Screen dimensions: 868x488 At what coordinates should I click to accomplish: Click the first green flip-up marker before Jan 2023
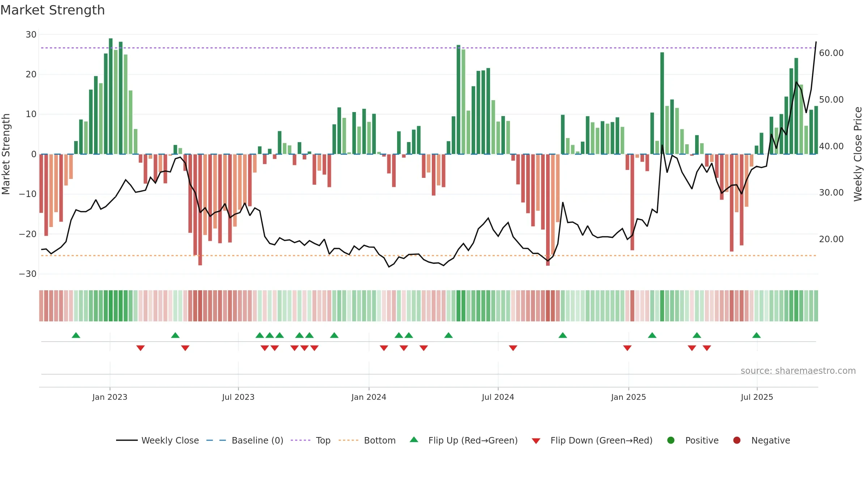click(76, 335)
